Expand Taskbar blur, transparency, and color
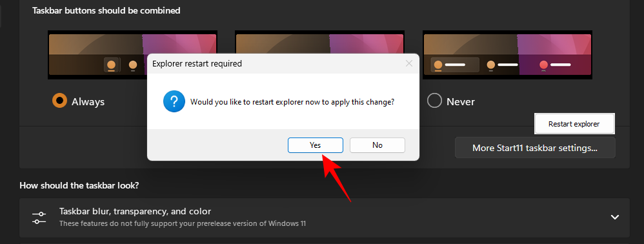The width and height of the screenshot is (644, 244). tap(614, 218)
